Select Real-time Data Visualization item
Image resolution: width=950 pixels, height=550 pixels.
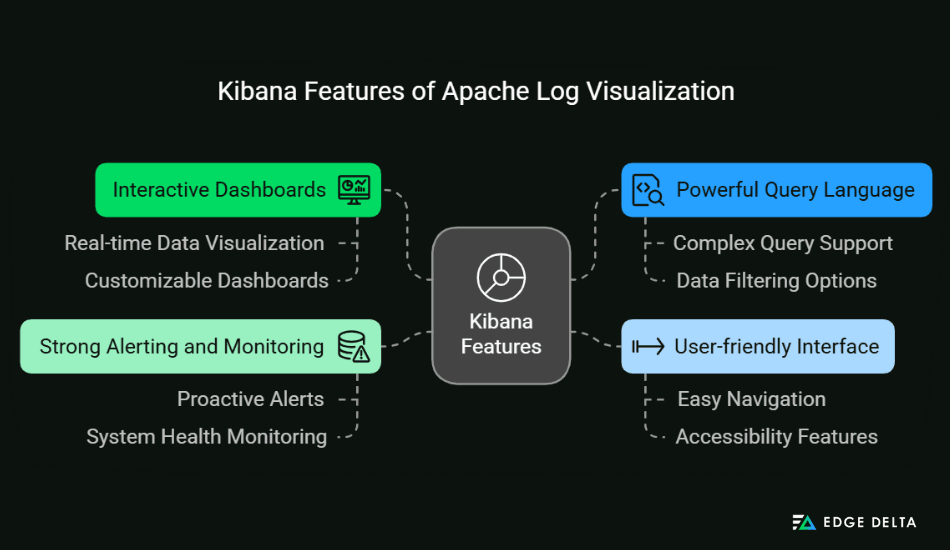pos(194,243)
